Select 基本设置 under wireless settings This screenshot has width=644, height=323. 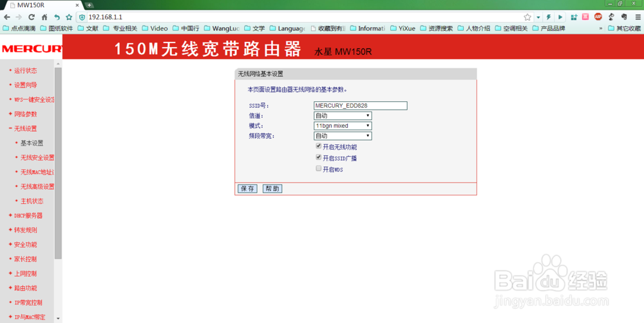(x=32, y=143)
